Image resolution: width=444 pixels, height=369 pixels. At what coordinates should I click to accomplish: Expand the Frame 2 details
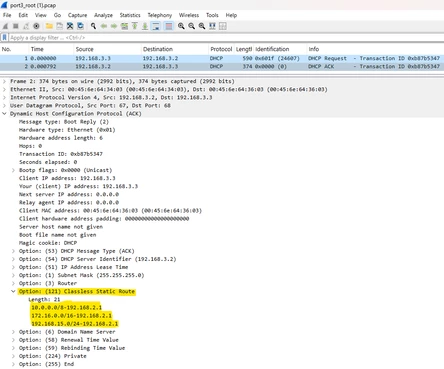[4, 81]
